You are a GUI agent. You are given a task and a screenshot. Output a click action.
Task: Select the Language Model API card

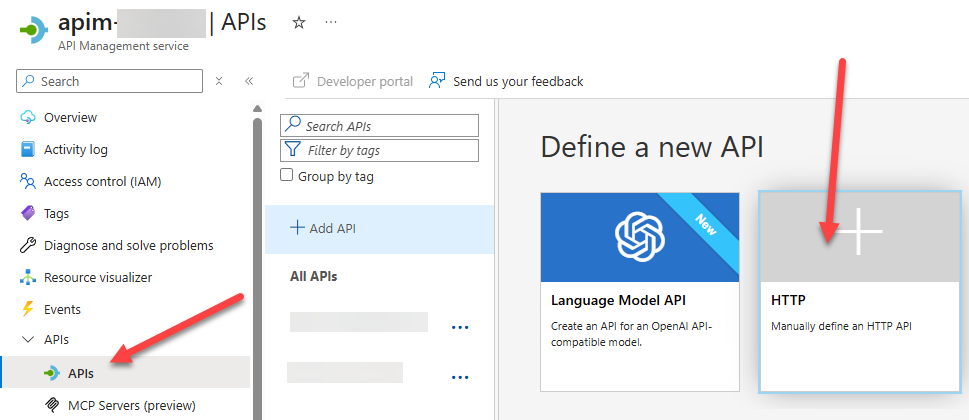click(640, 292)
